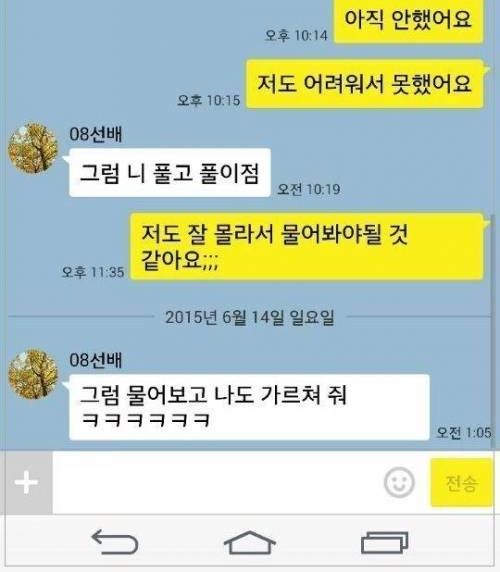Click the yellow 전송 send button
Image resolution: width=500 pixels, height=572 pixels.
pyautogui.click(x=461, y=482)
